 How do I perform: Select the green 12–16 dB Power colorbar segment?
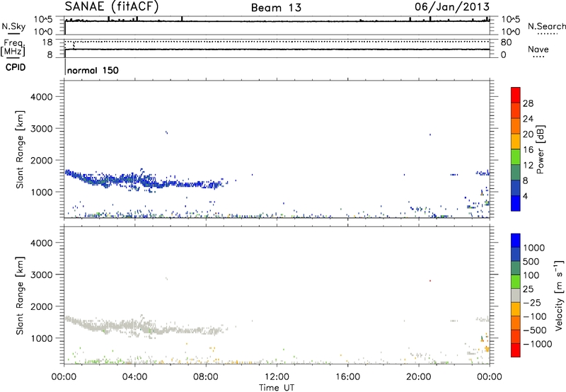pos(516,157)
